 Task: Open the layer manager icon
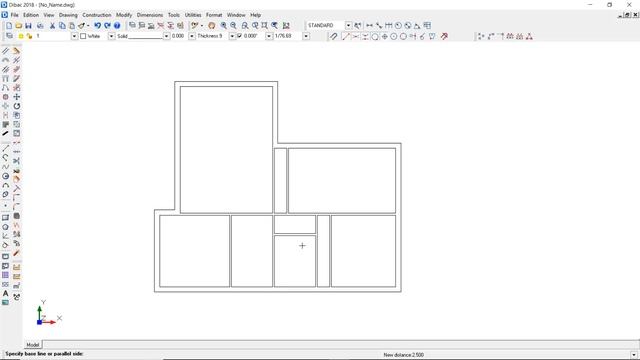(x=9, y=36)
